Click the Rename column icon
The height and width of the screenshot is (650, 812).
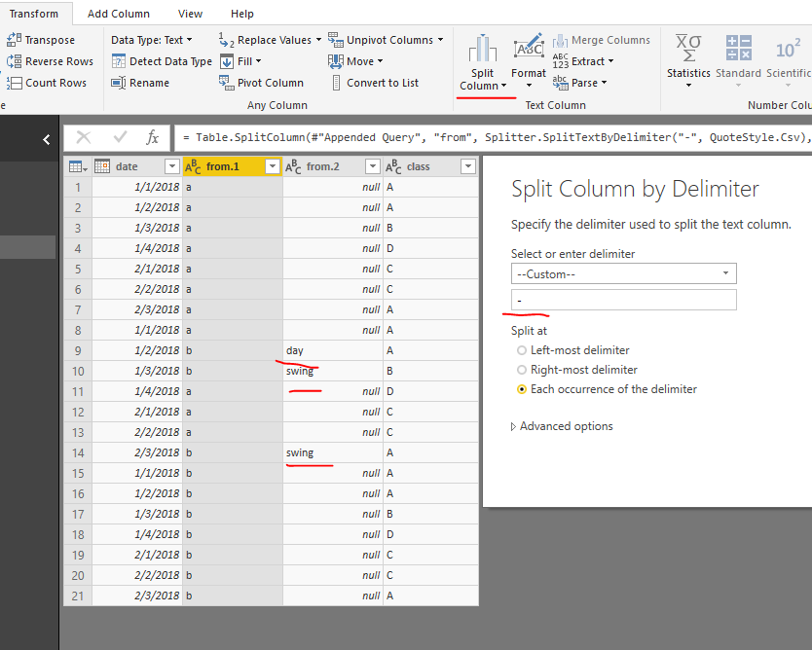pos(119,83)
